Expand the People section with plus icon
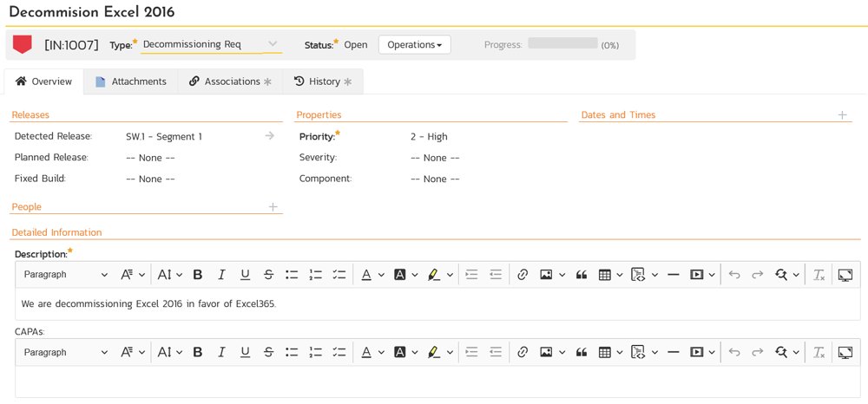Screen dimensions: 868x404 273,207
